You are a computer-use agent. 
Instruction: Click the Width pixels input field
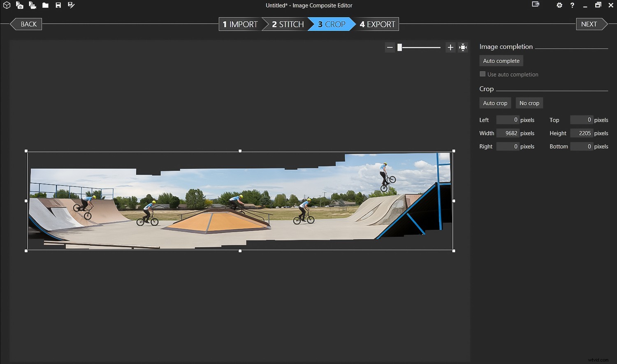(508, 133)
